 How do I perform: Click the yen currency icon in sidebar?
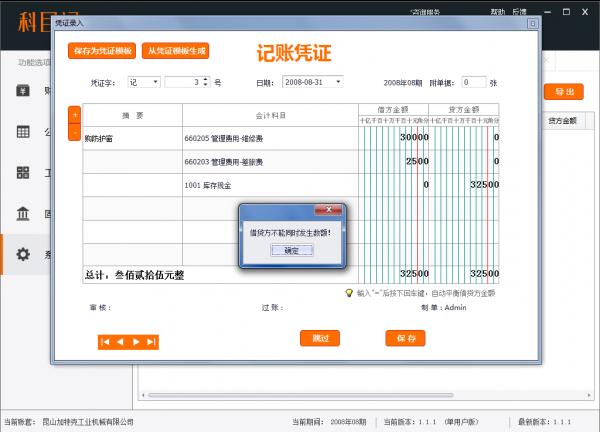pos(22,91)
